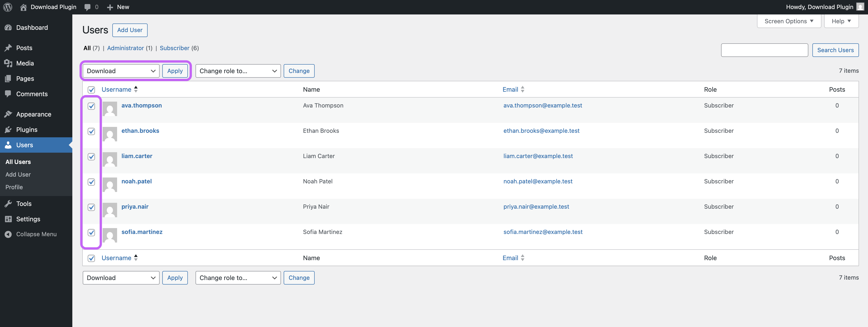The width and height of the screenshot is (868, 327).
Task: Open the Media library from sidebar
Action: pyautogui.click(x=25, y=63)
